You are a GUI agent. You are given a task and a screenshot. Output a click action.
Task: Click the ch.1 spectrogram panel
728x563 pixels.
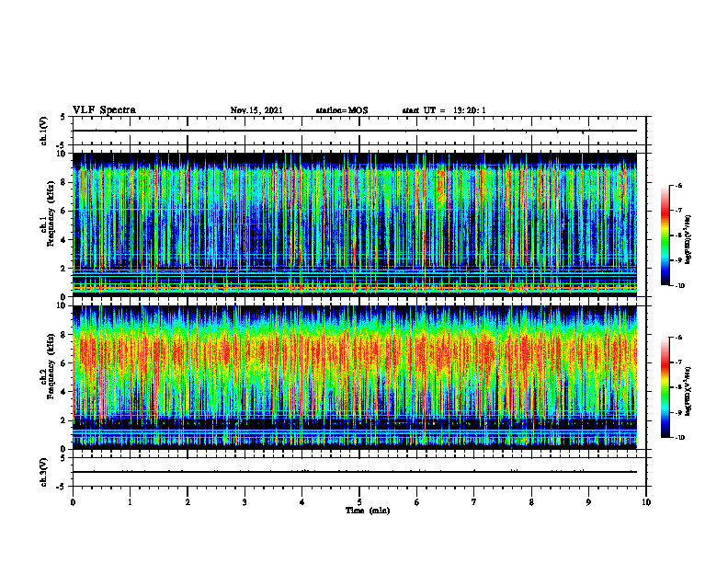355,224
